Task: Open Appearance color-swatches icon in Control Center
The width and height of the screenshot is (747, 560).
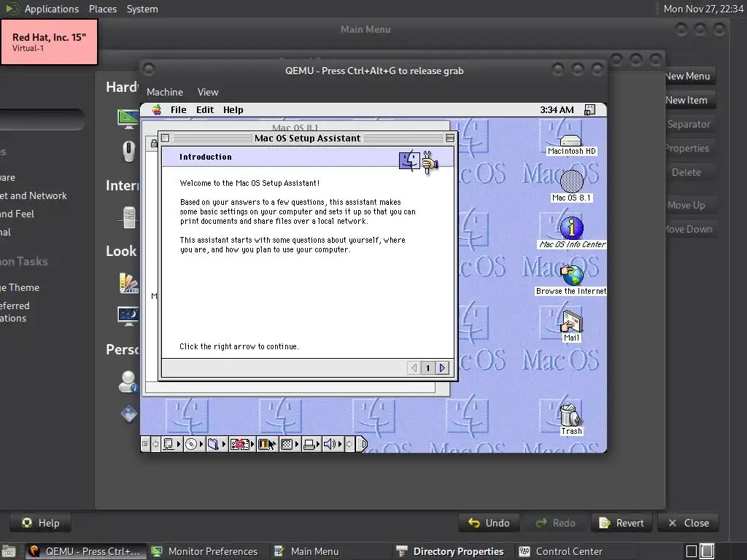Action: tap(128, 283)
